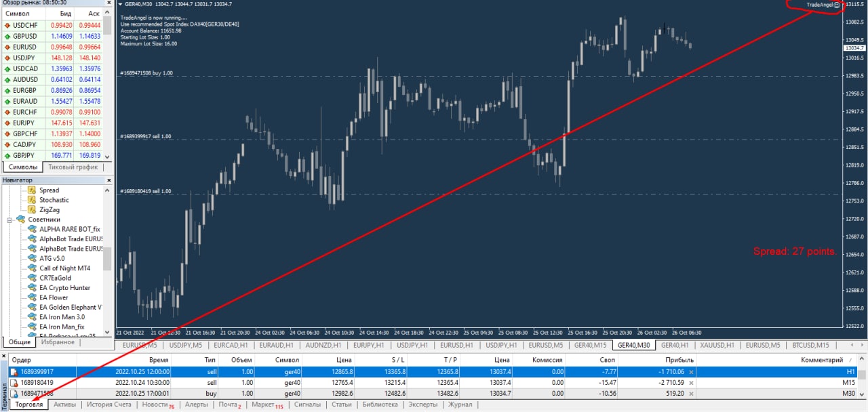Select order row 1689471508 buy
The height and width of the screenshot is (412, 868).
[x=434, y=394]
